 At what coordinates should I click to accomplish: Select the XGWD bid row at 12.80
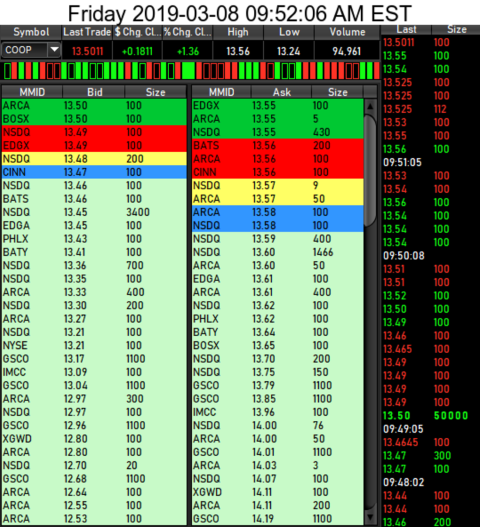(94, 439)
